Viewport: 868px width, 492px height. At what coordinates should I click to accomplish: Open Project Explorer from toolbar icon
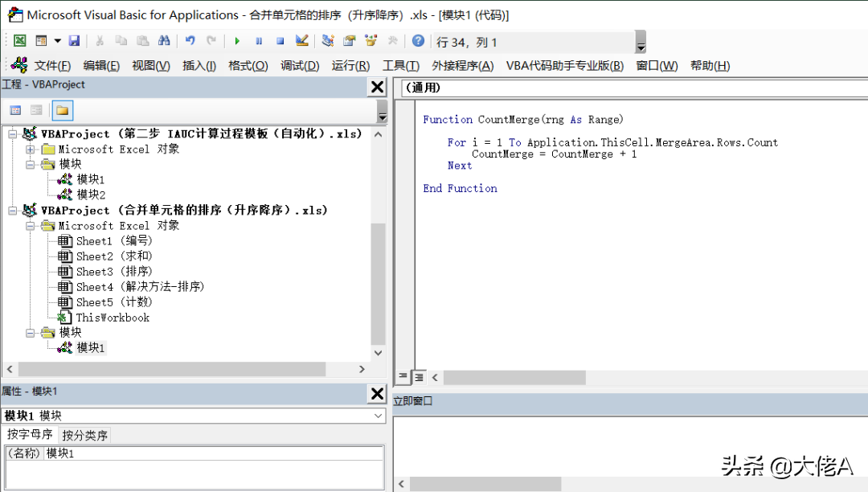pos(328,40)
